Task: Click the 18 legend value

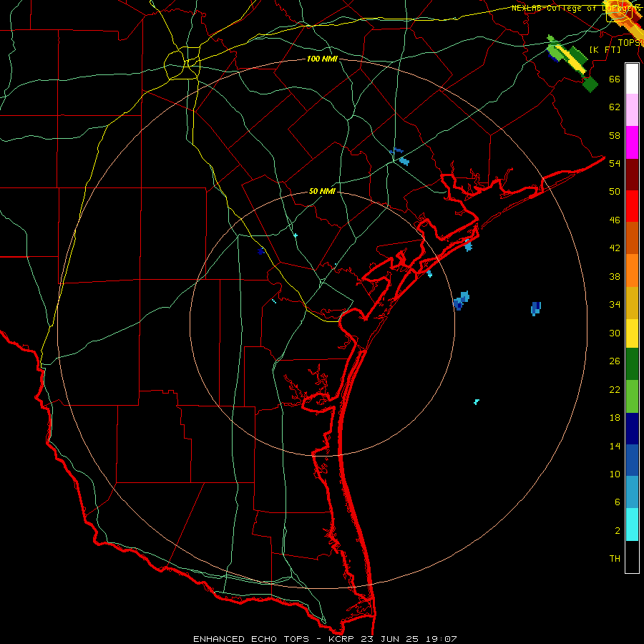Action: [x=615, y=418]
